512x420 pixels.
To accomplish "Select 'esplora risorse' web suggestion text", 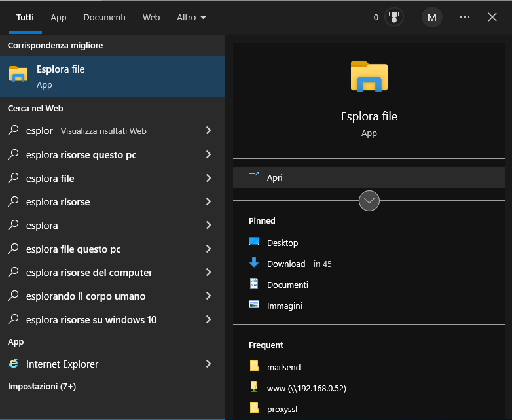I will (x=58, y=202).
